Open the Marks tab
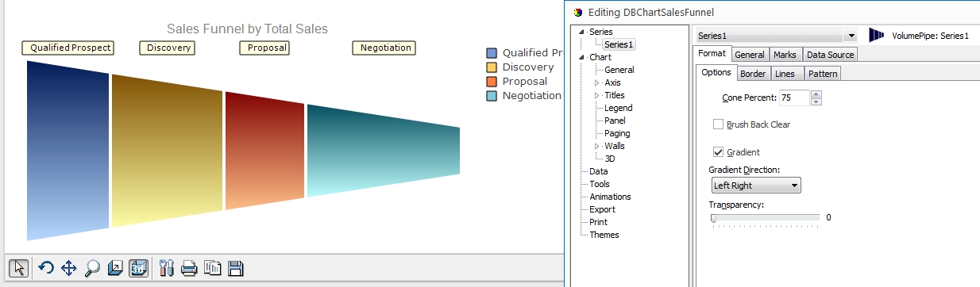The width and height of the screenshot is (980, 287). point(785,55)
